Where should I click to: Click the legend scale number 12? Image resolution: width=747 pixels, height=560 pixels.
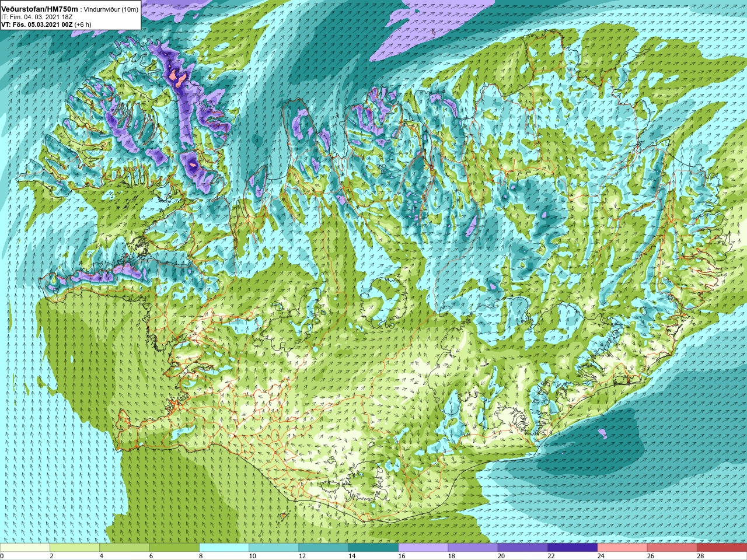302,556
